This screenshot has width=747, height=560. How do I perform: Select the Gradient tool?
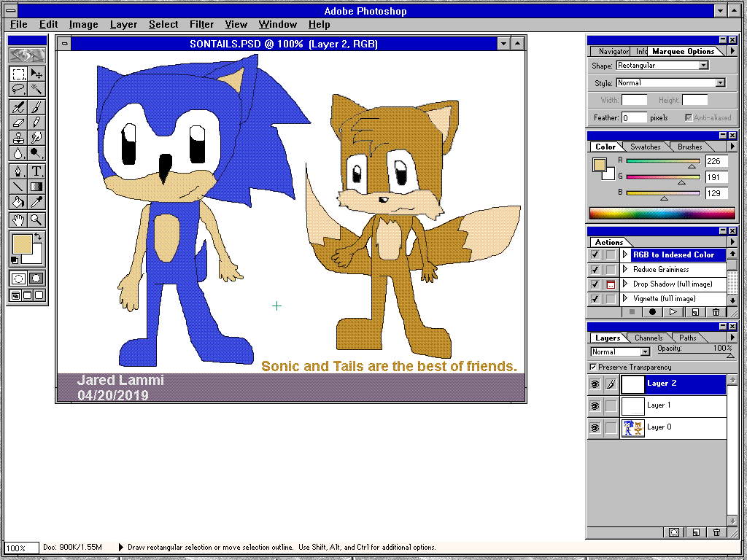[x=36, y=186]
